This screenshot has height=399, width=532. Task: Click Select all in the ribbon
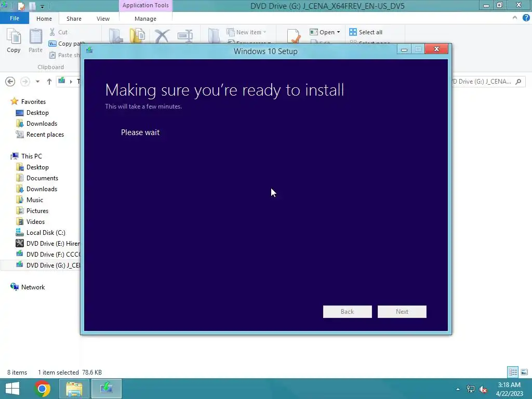366,32
